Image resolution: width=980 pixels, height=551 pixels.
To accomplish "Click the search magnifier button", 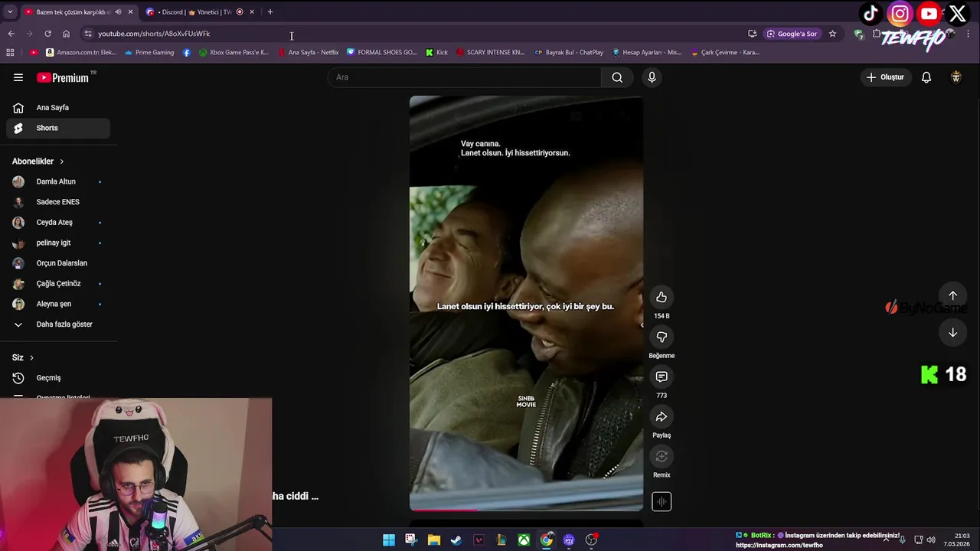I will pos(617,77).
